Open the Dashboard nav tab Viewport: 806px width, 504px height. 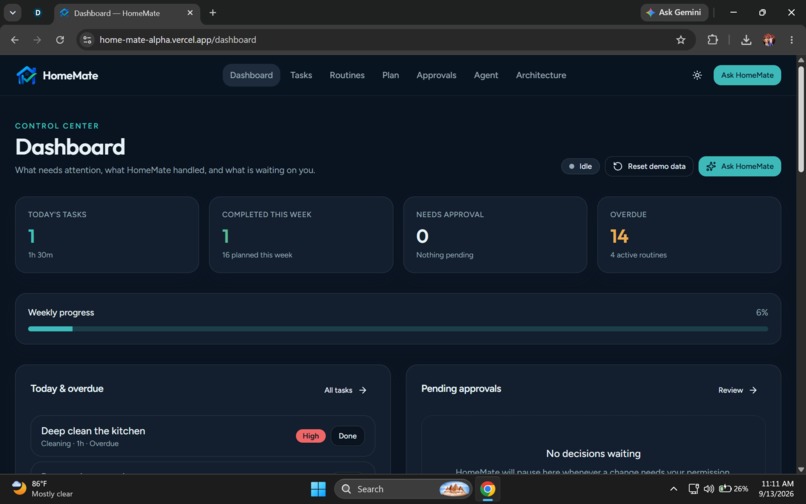point(251,75)
